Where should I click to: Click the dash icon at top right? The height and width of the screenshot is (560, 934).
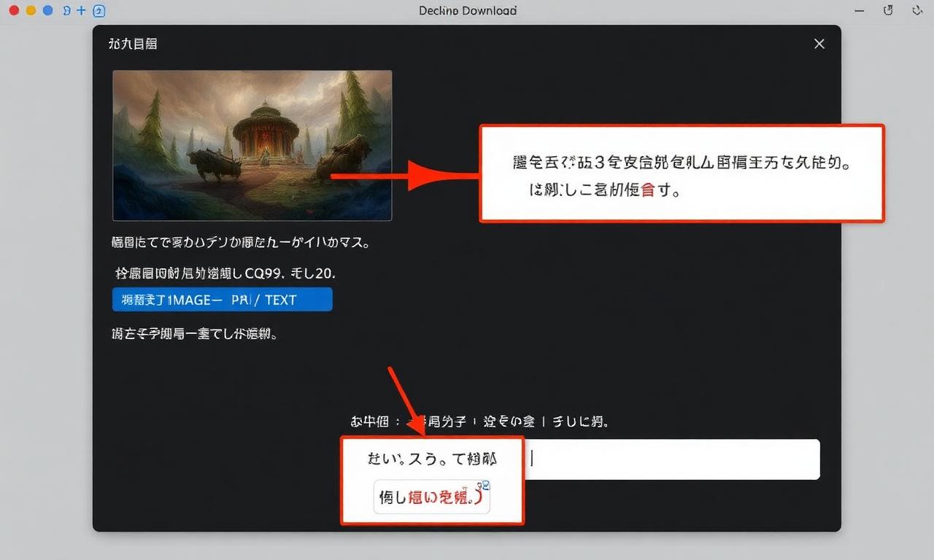click(x=860, y=11)
